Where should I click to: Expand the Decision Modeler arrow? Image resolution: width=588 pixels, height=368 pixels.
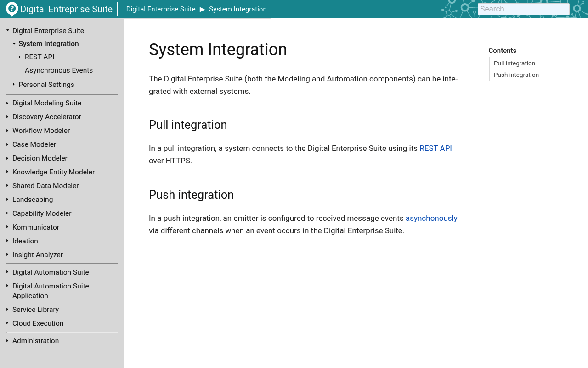[x=7, y=158]
